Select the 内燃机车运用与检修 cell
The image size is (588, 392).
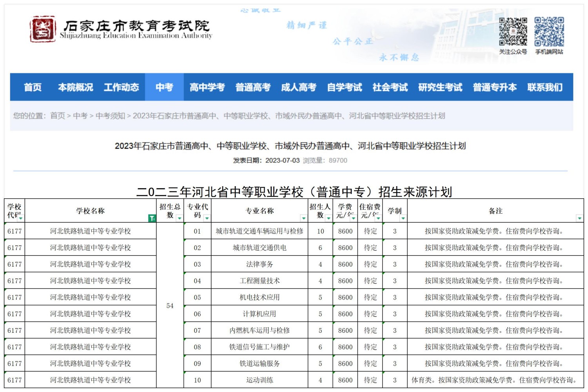[260, 330]
